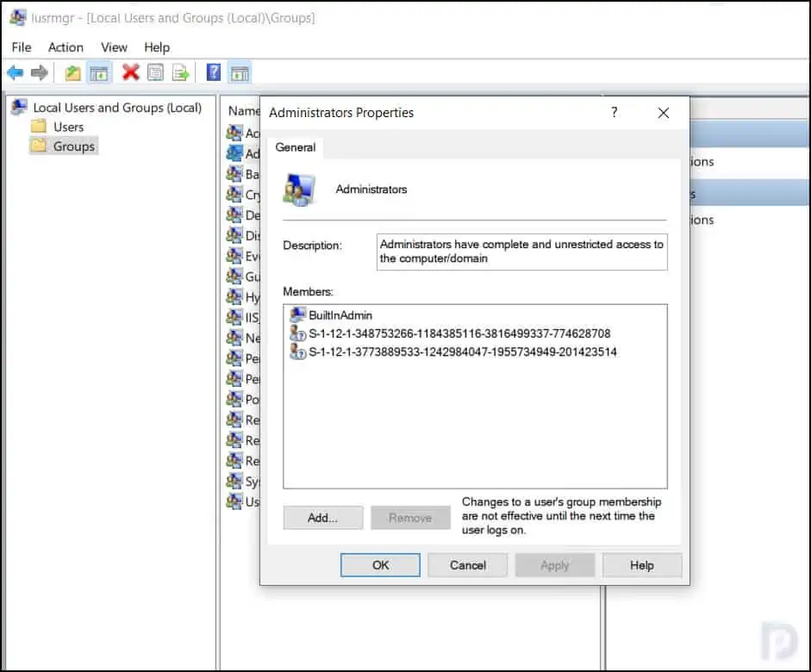Select the group row starting with Gu
The height and width of the screenshot is (672, 811).
tap(243, 277)
